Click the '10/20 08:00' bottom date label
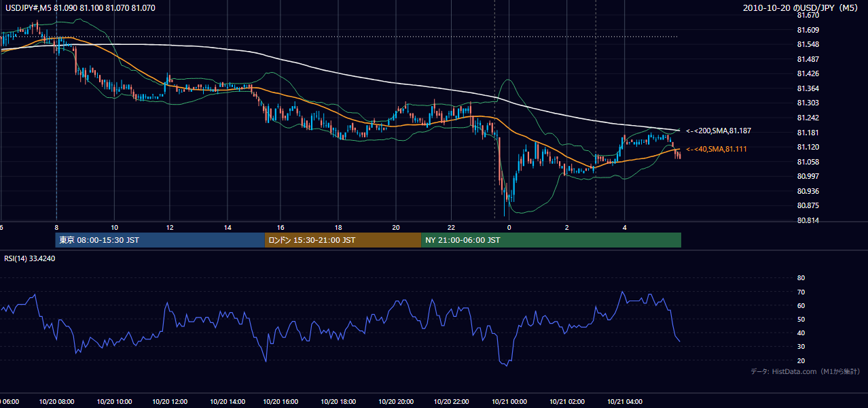The height and width of the screenshot is (408, 868). click(56, 402)
